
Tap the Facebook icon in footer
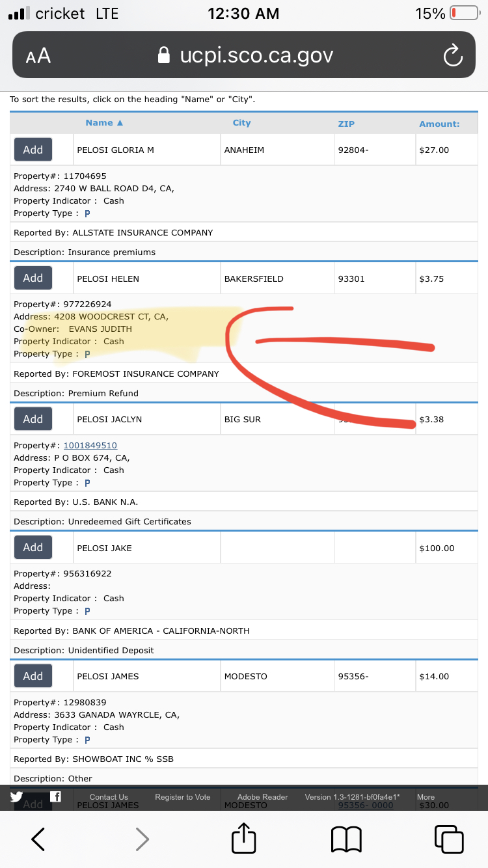(56, 796)
